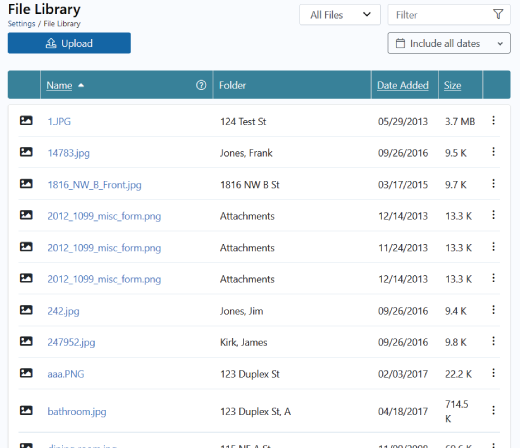Open three-dot menu for bathroom.jpg

[x=493, y=410]
